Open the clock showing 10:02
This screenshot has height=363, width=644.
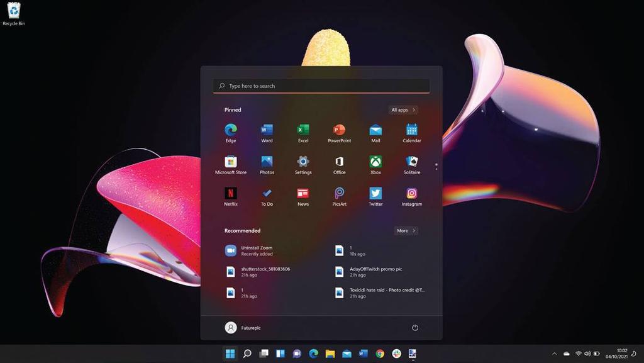(x=616, y=354)
